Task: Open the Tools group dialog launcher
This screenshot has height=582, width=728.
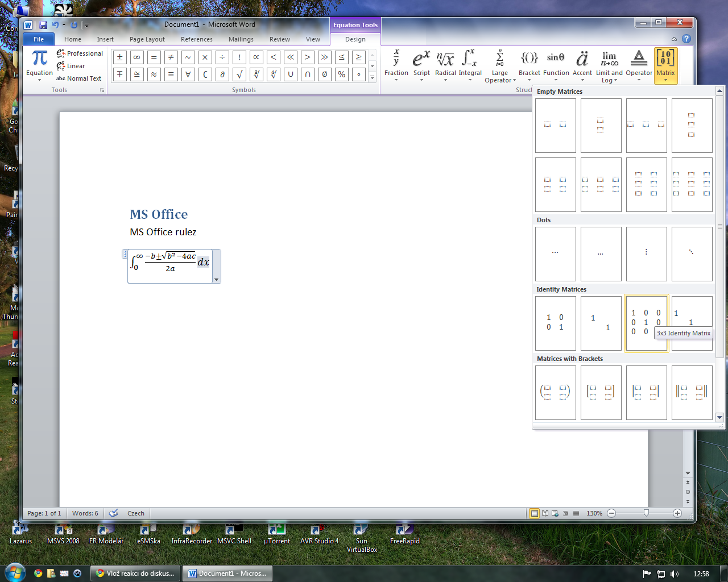Action: pyautogui.click(x=102, y=90)
